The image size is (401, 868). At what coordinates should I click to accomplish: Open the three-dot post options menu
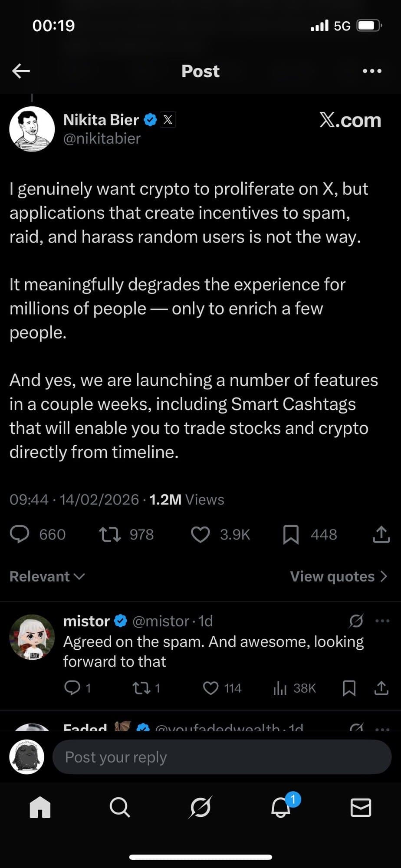(x=372, y=71)
